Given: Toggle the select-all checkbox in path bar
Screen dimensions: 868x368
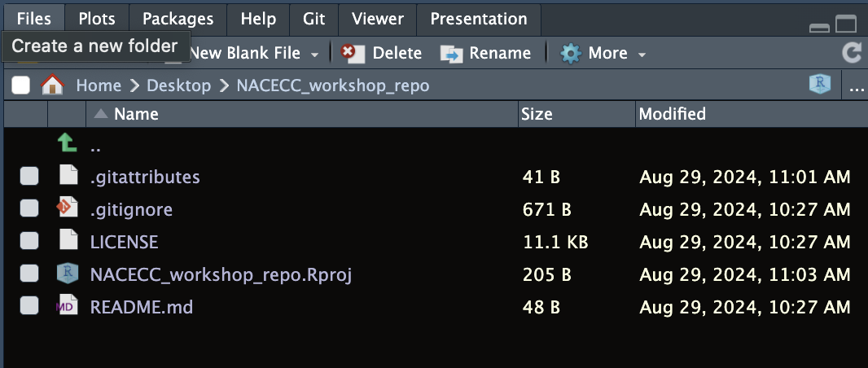Looking at the screenshot, I should point(21,85).
